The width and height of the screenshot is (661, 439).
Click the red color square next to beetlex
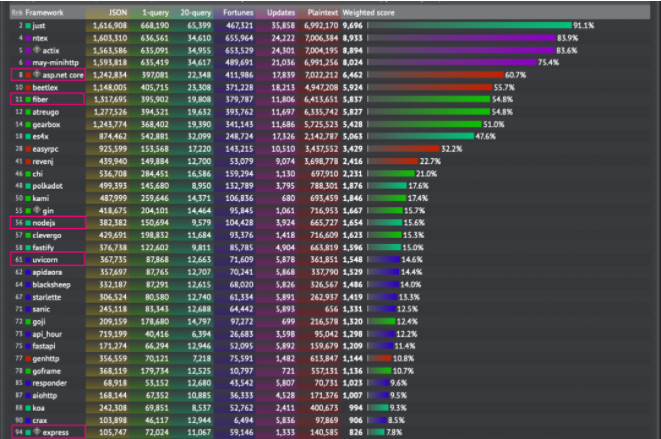(28, 88)
